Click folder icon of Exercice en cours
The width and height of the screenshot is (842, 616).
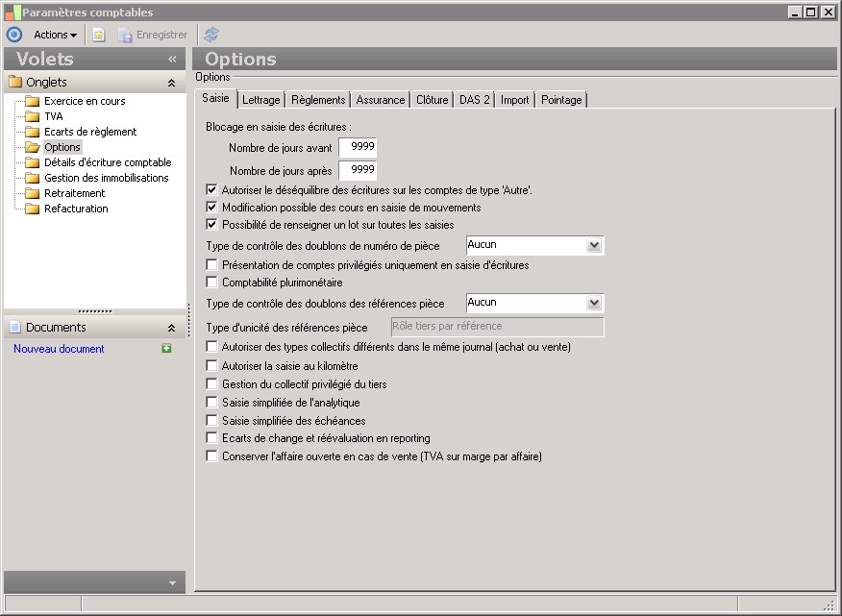click(x=33, y=101)
